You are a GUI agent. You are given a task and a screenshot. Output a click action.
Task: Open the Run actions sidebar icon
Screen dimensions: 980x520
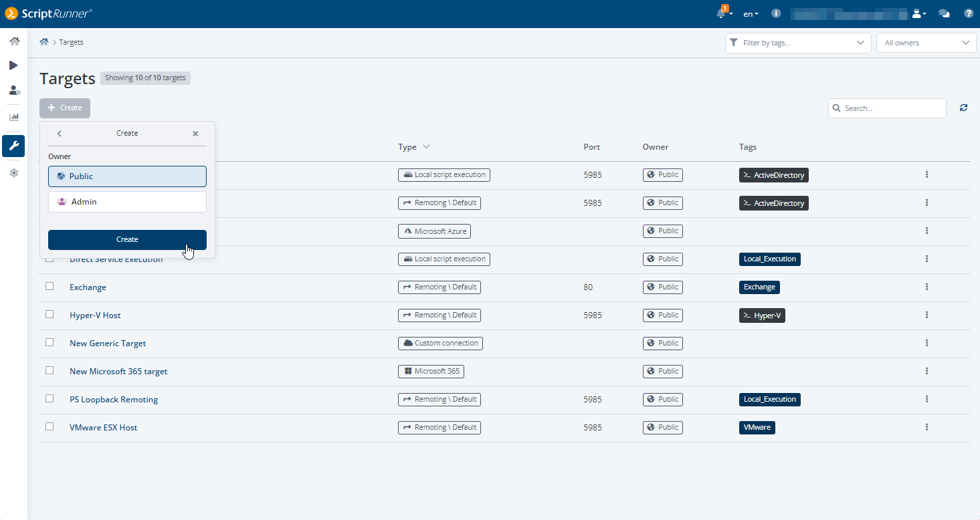click(13, 66)
